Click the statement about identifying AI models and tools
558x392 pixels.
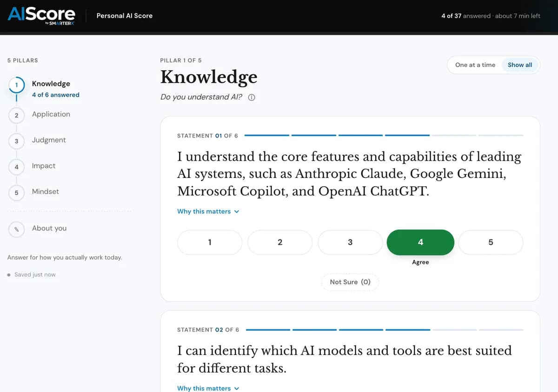[345, 359]
